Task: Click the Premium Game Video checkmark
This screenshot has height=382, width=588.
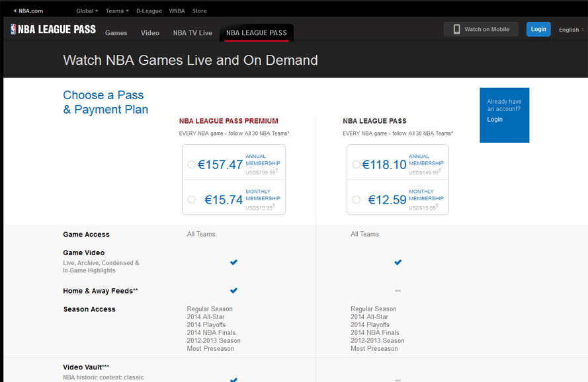Action: pyautogui.click(x=233, y=262)
